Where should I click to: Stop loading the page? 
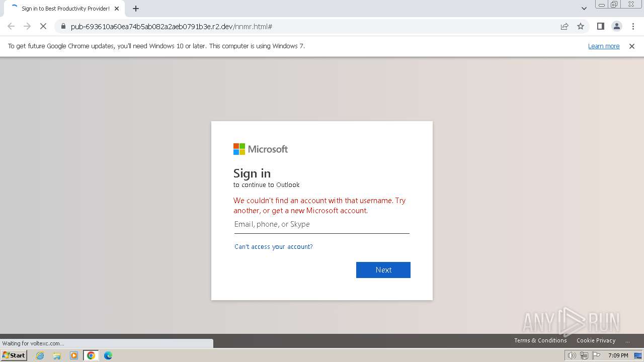click(43, 26)
